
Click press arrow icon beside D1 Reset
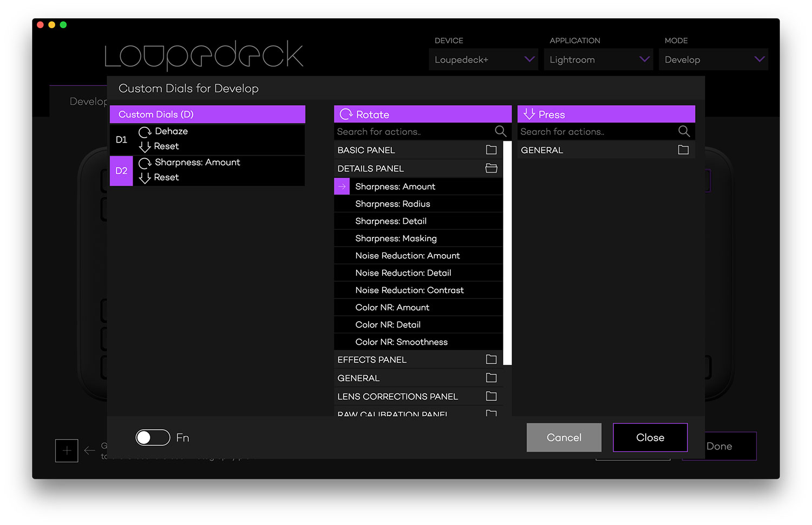[x=145, y=147]
